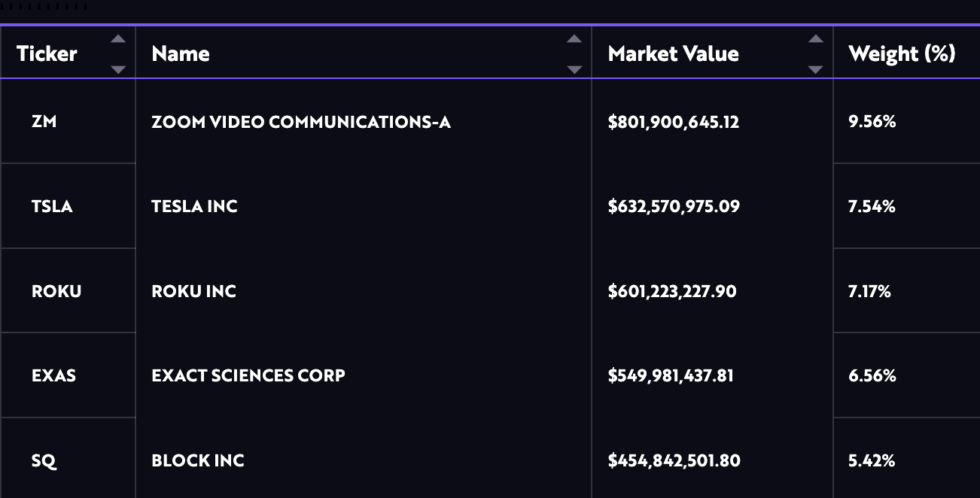980x498 pixels.
Task: Click Block Inc's 5.42% weight cell
Action: [872, 460]
